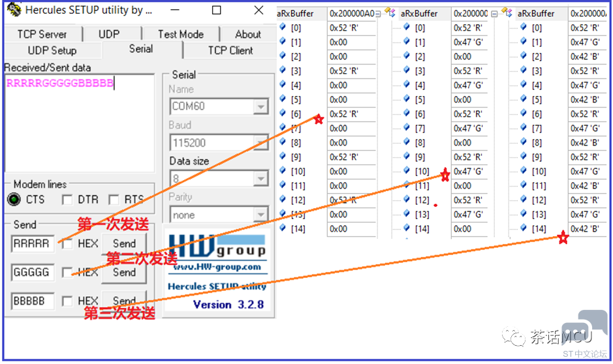Collapse the middle aRxBuffer tree node
613x364 pixels.
[377, 14]
